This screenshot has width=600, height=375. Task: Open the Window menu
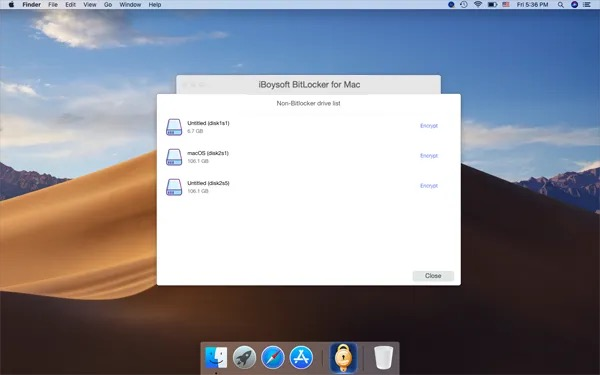130,5
